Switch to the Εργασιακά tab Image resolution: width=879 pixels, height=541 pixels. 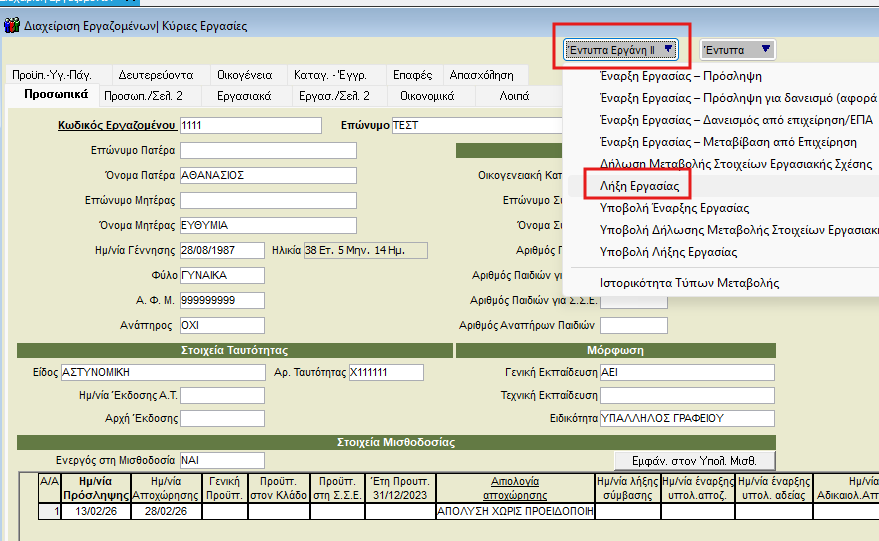click(x=245, y=96)
